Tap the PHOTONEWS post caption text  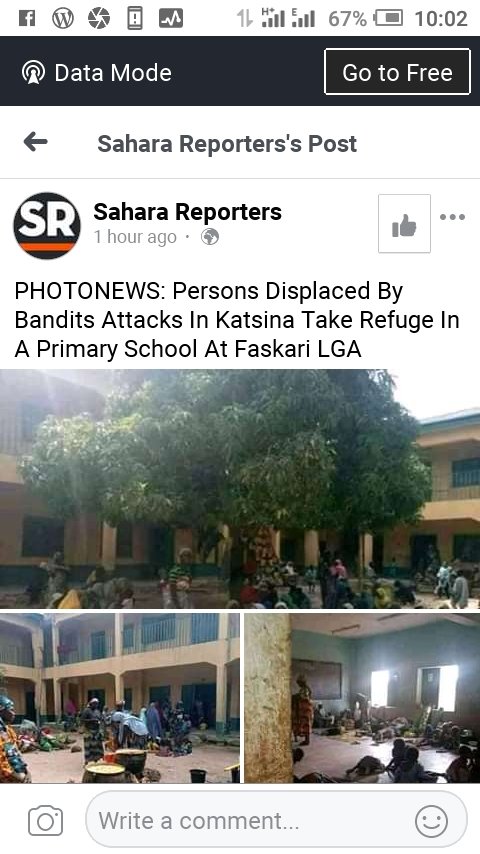237,320
